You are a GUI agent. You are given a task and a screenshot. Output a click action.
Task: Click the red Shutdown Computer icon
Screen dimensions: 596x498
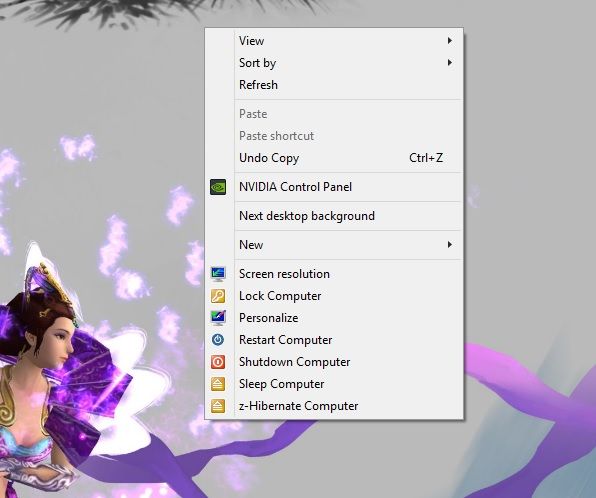218,362
